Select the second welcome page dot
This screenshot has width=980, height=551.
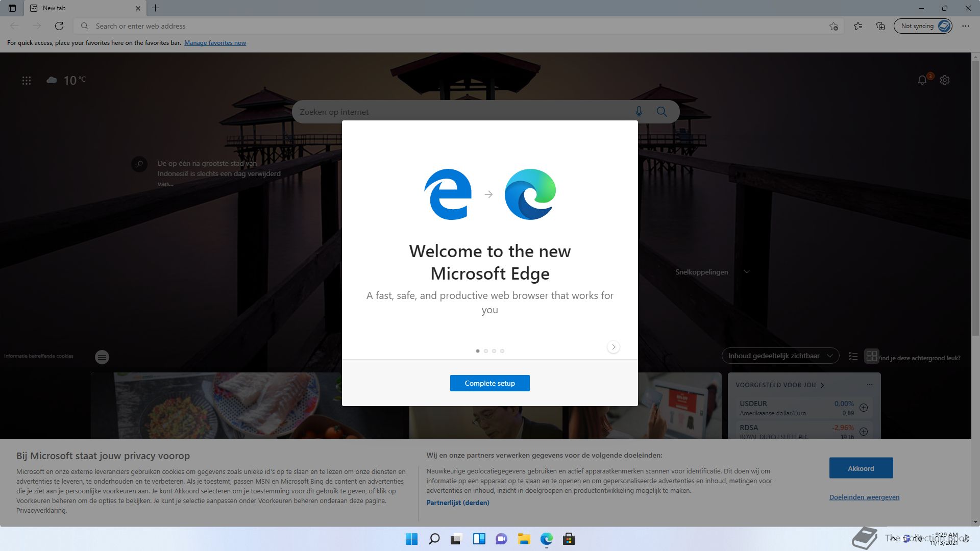[486, 351]
